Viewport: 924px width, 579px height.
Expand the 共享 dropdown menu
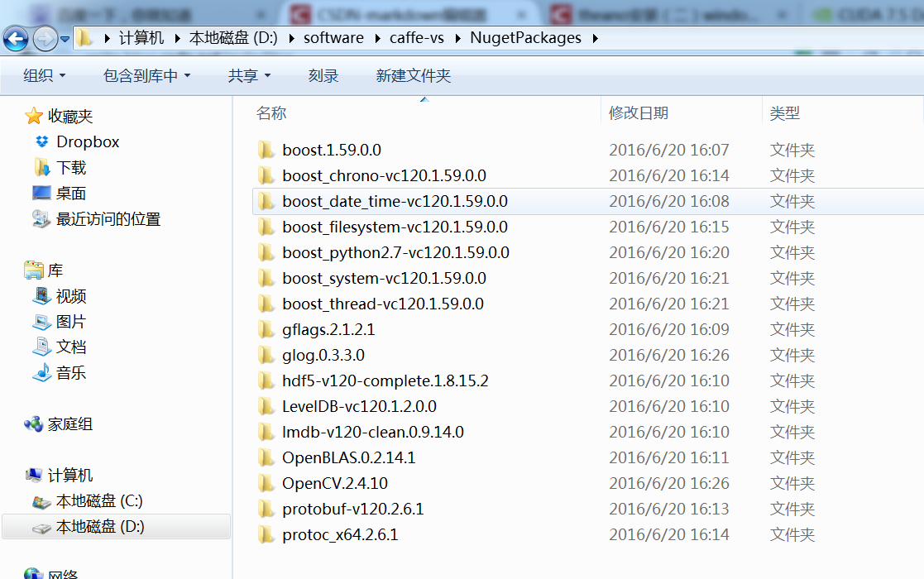click(249, 76)
